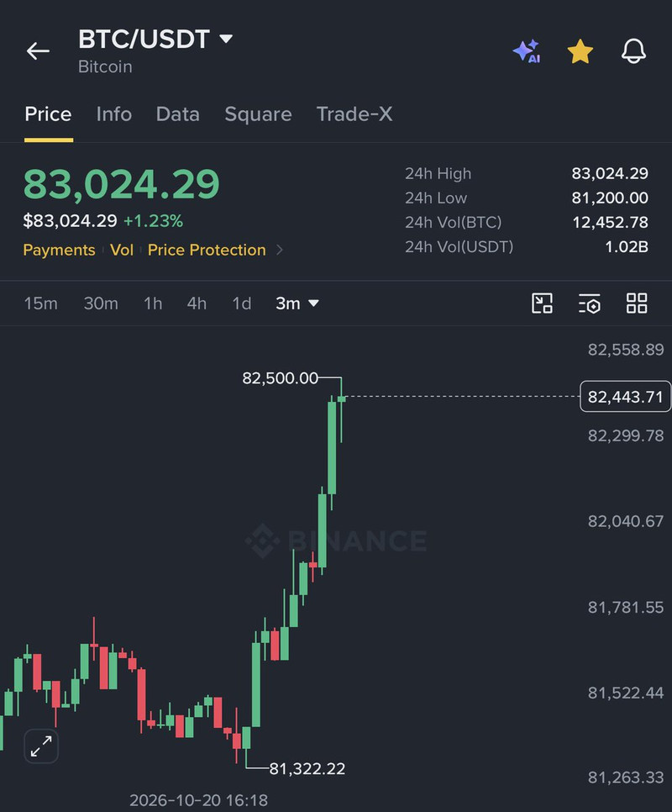Expand the Price Protection chevron arrow

[280, 250]
